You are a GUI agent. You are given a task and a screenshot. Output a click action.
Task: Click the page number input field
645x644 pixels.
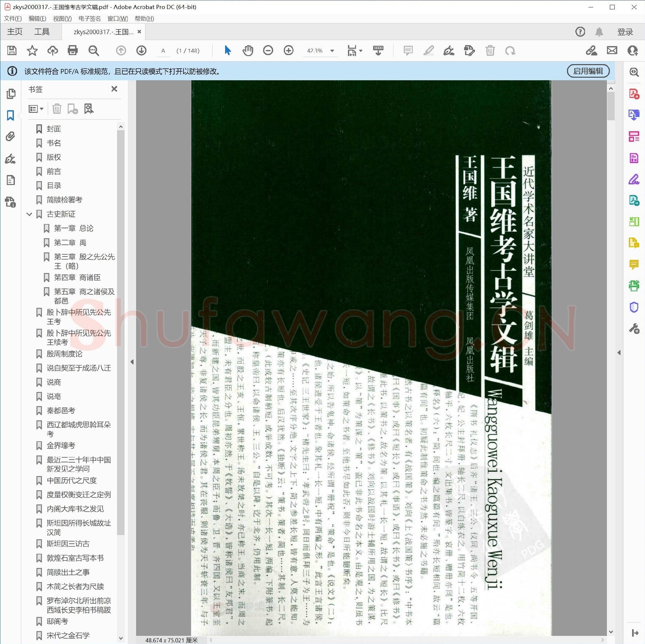click(163, 51)
